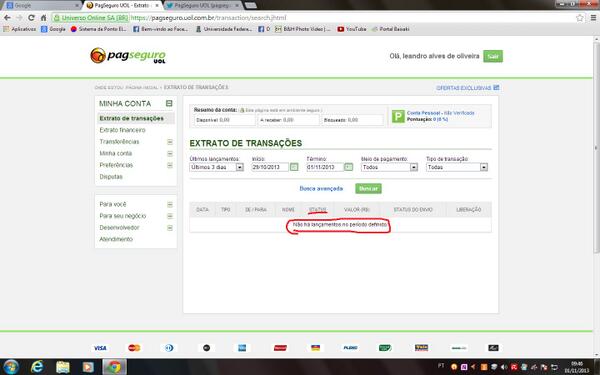Click DATA column header

[x=202, y=210]
